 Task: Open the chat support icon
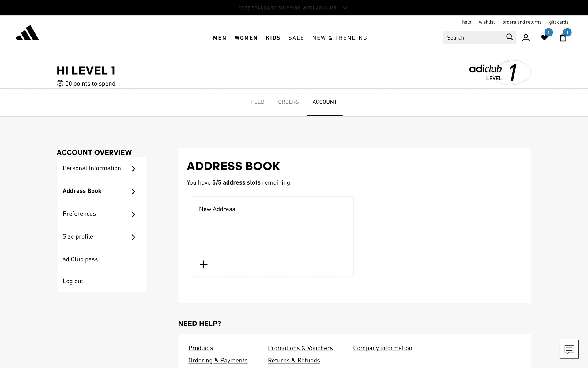(x=569, y=349)
